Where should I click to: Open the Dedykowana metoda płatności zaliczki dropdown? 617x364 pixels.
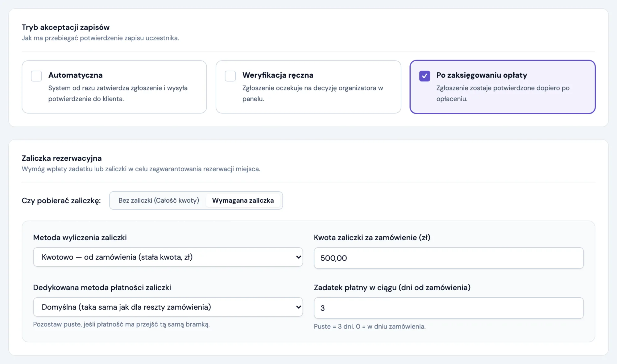pos(168,307)
